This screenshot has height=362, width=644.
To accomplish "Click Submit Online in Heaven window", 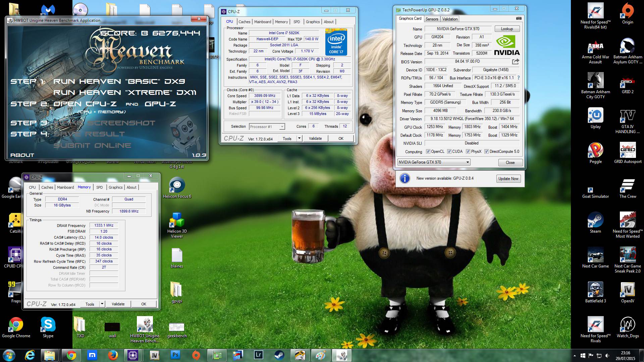I will [x=92, y=145].
